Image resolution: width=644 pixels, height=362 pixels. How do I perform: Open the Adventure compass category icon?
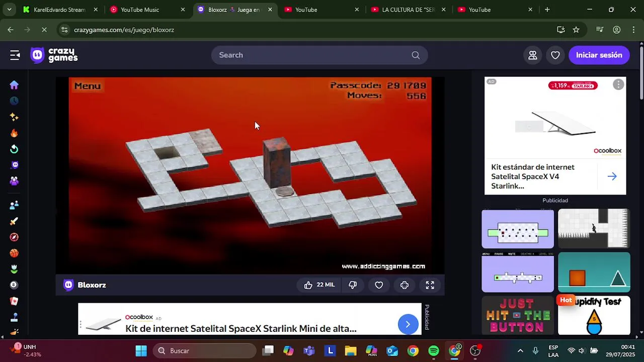pyautogui.click(x=14, y=237)
